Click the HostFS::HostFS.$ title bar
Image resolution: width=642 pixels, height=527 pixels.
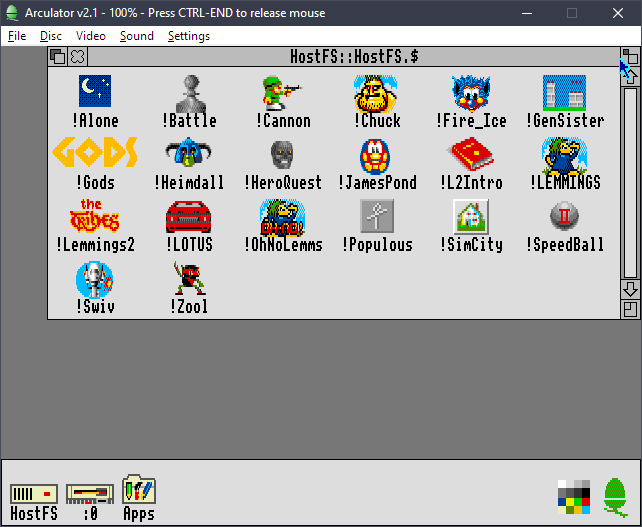pyautogui.click(x=354, y=57)
